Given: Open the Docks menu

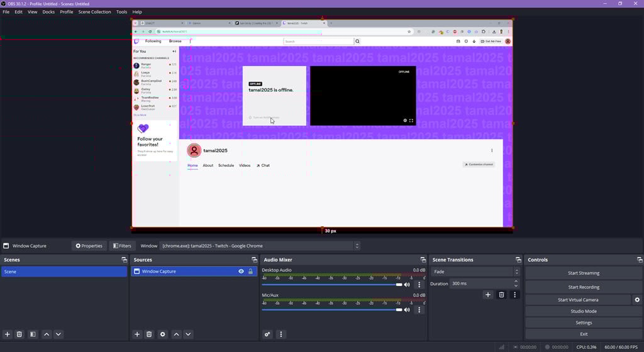Looking at the screenshot, I should point(48,12).
